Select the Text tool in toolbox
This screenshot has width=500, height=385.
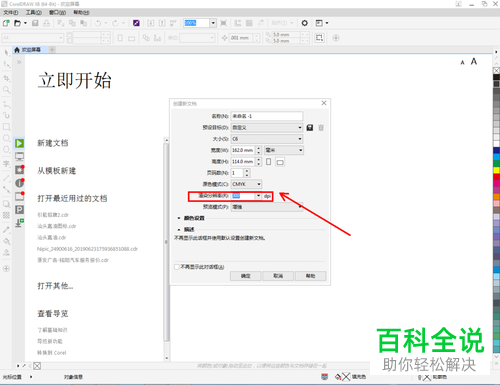click(x=6, y=164)
